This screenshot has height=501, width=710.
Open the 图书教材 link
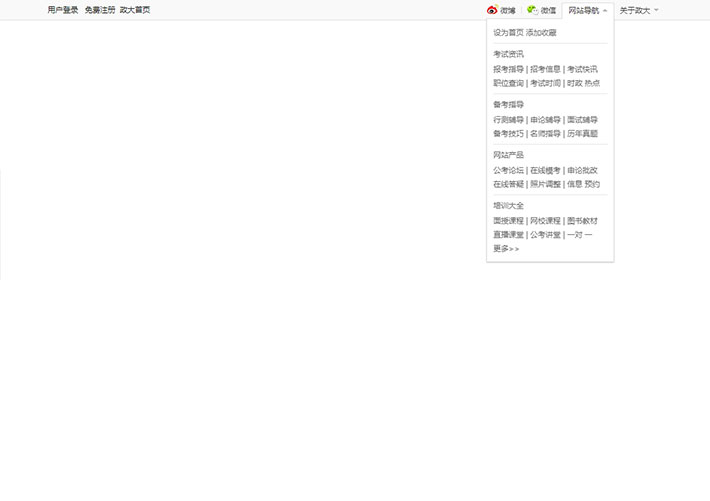[582, 221]
